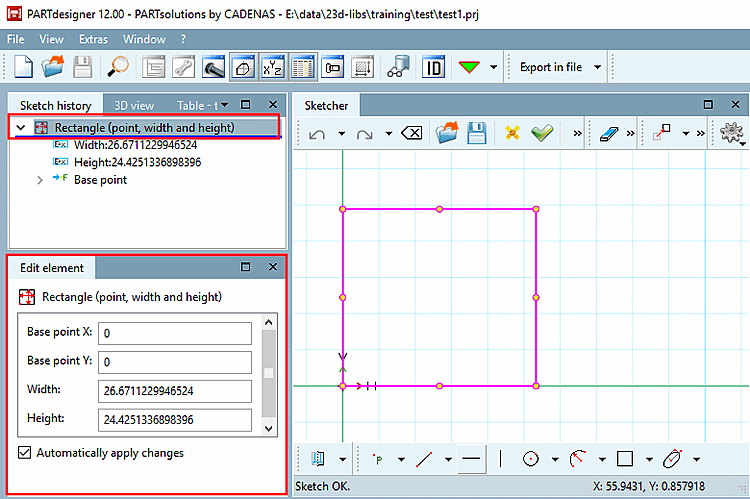Select the diagonal Line tool
The image size is (750, 499).
pos(424,459)
